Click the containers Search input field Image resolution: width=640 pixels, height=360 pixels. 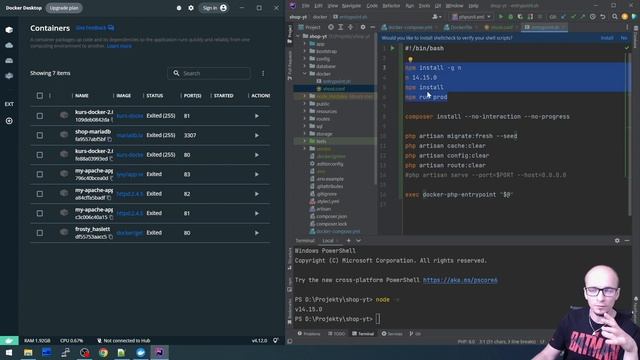209,73
